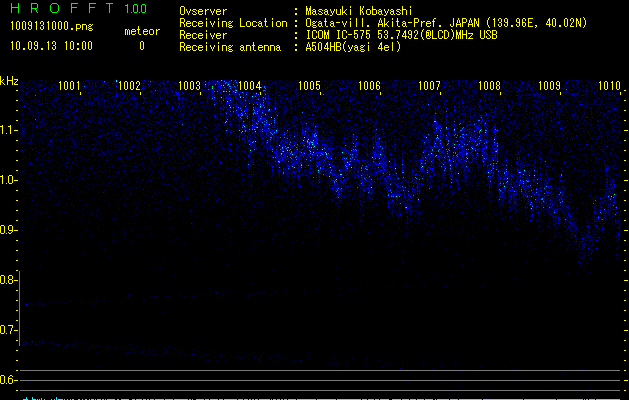Select the Ogata-vill. Akita-Pref. JAPAN location text
629x400 pixels.
pos(446,23)
